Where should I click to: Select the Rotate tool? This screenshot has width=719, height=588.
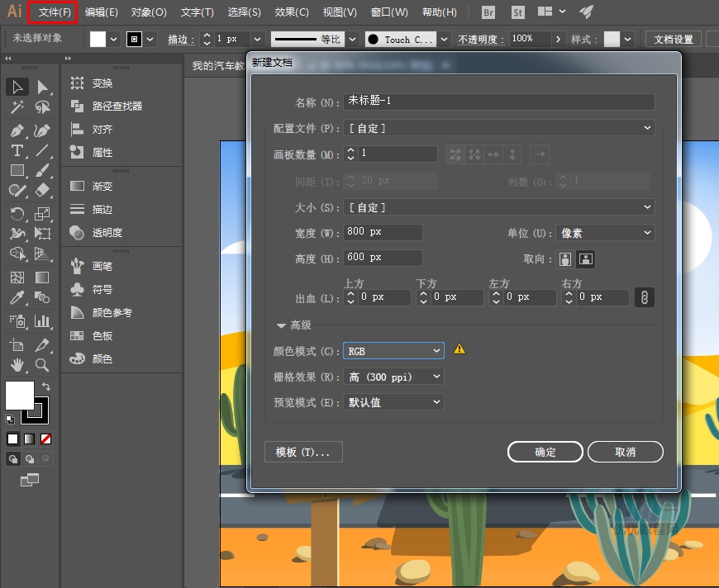click(x=17, y=213)
